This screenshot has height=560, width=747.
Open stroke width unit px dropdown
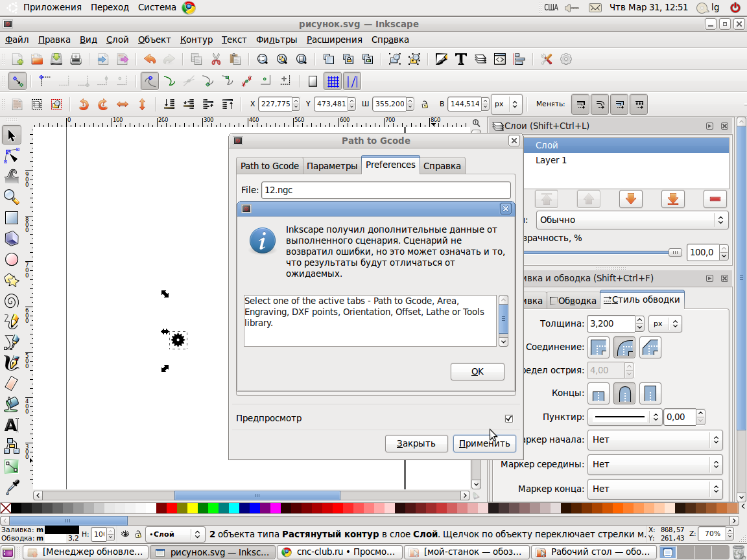665,324
